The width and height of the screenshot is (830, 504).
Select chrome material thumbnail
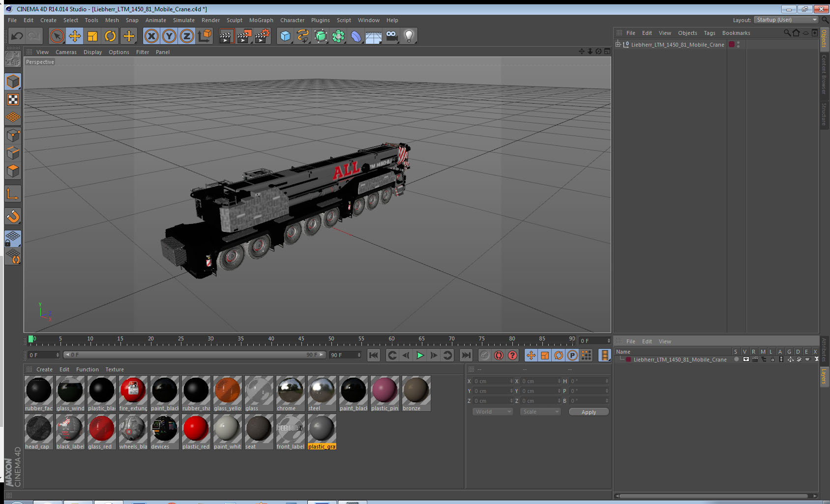point(290,393)
